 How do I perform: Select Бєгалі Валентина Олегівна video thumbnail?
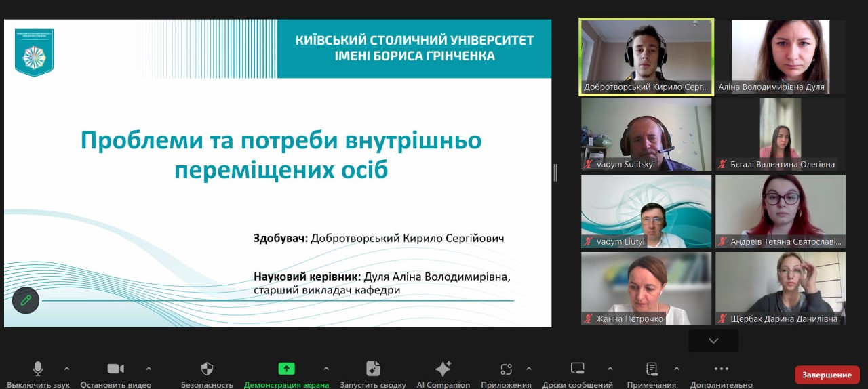(x=781, y=134)
